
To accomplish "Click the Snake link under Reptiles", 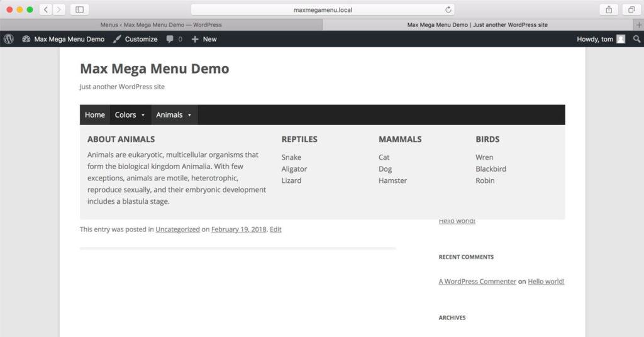I will (291, 157).
